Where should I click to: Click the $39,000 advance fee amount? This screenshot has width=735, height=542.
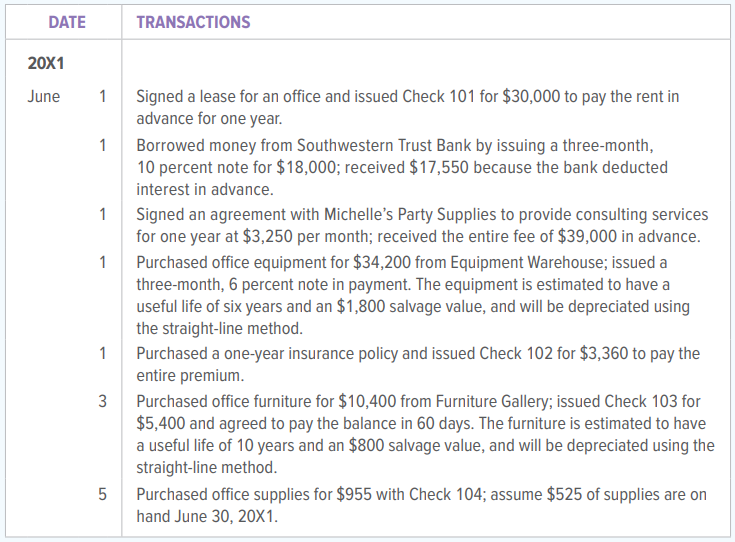point(587,236)
